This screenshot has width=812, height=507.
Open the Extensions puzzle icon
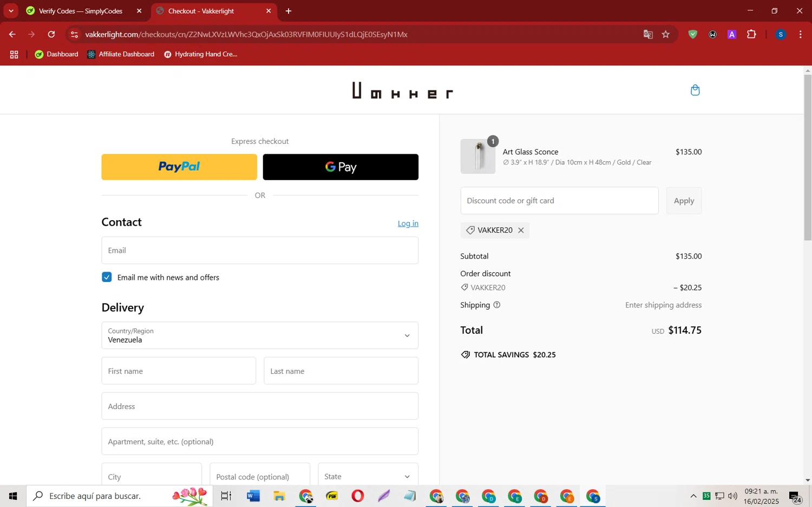click(751, 34)
